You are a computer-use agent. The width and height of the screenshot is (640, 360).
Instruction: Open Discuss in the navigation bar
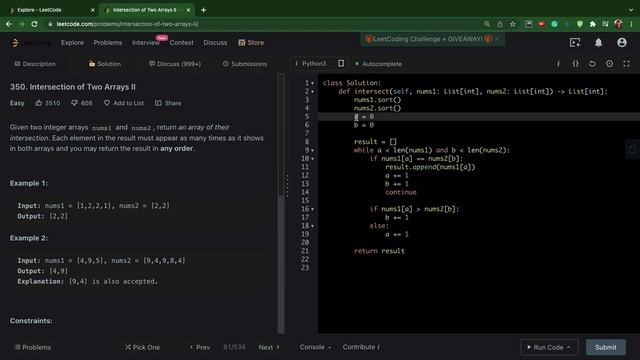pos(215,42)
